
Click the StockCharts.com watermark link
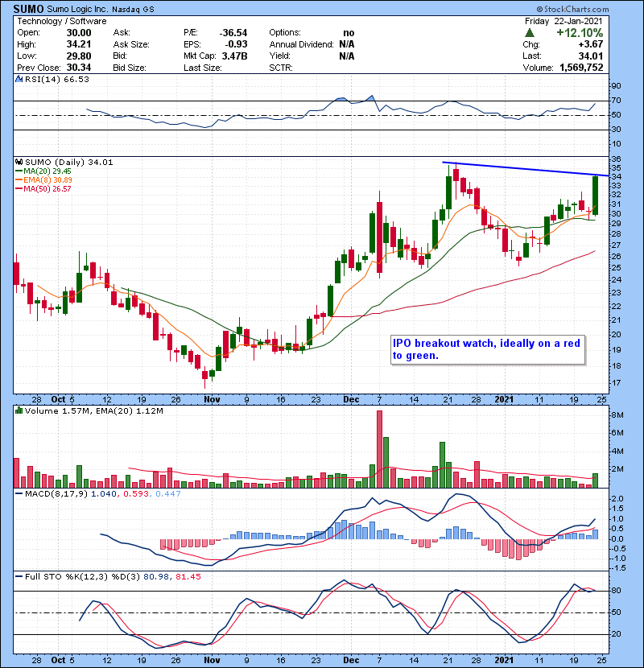(x=572, y=9)
